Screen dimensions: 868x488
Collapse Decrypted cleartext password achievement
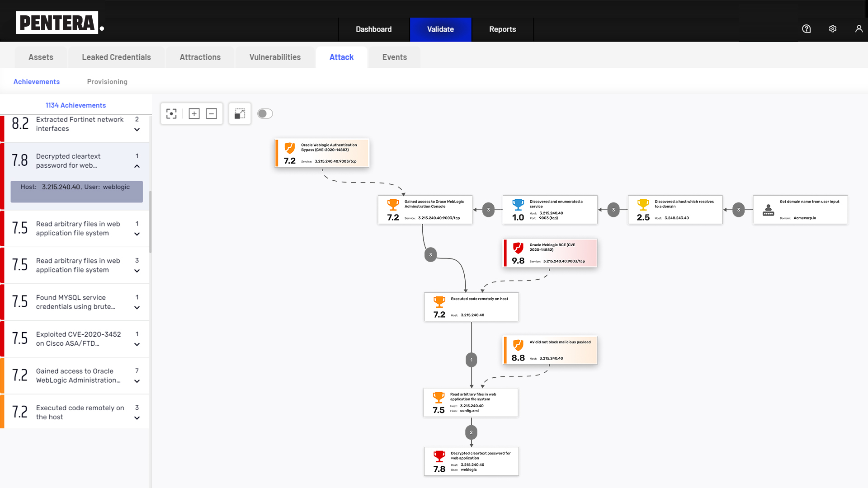(137, 166)
